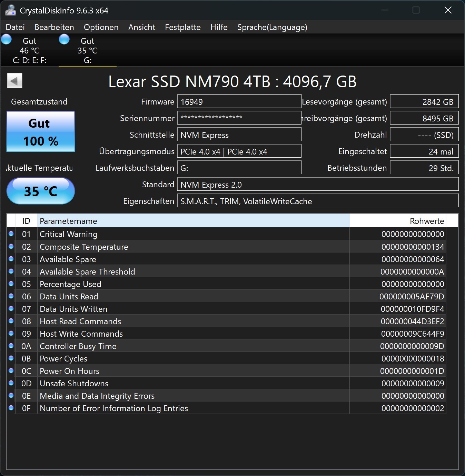Click the Schreibvorgänge value 8495 GB
The width and height of the screenshot is (465, 476).
click(424, 118)
